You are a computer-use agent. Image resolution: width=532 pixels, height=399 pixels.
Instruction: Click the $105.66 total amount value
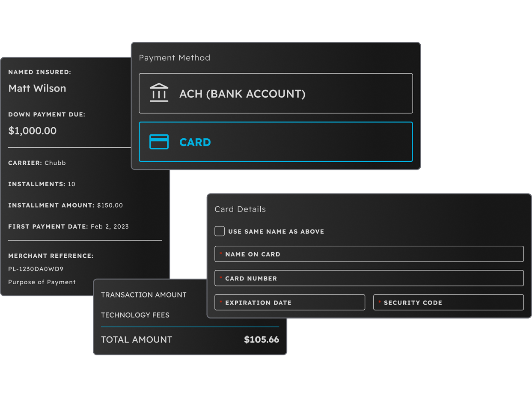coord(261,339)
